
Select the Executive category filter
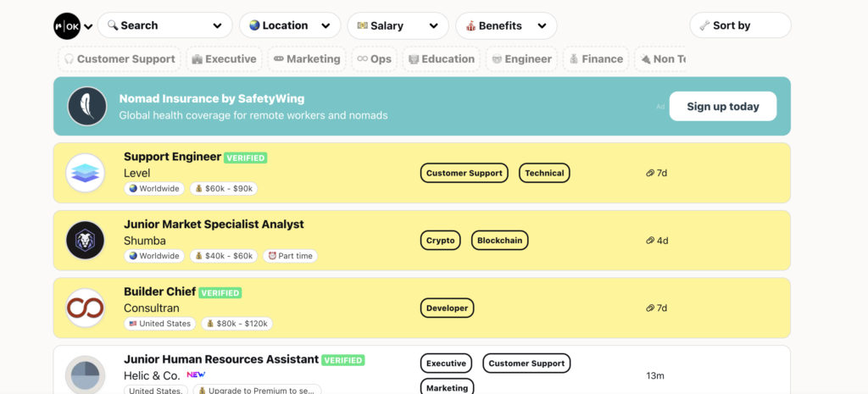point(224,59)
